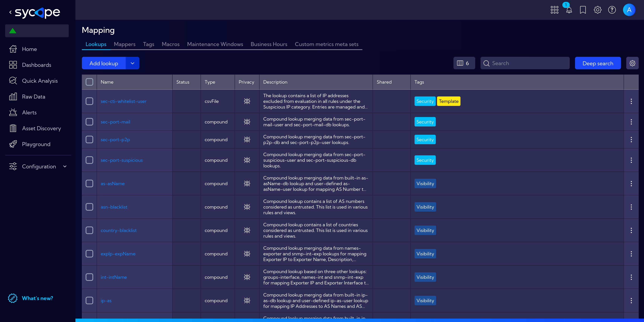
Task: Open settings gear in top bar
Action: tap(598, 10)
